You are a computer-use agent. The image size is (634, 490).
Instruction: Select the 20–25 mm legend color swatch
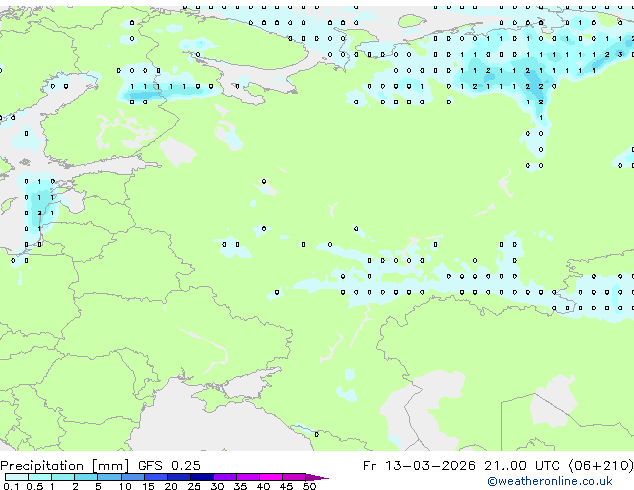tap(179, 477)
